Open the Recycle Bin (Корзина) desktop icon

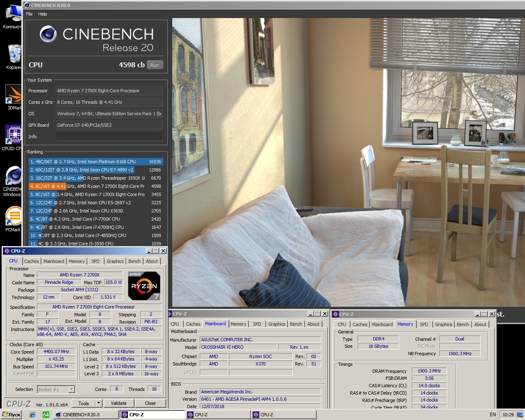[x=14, y=57]
